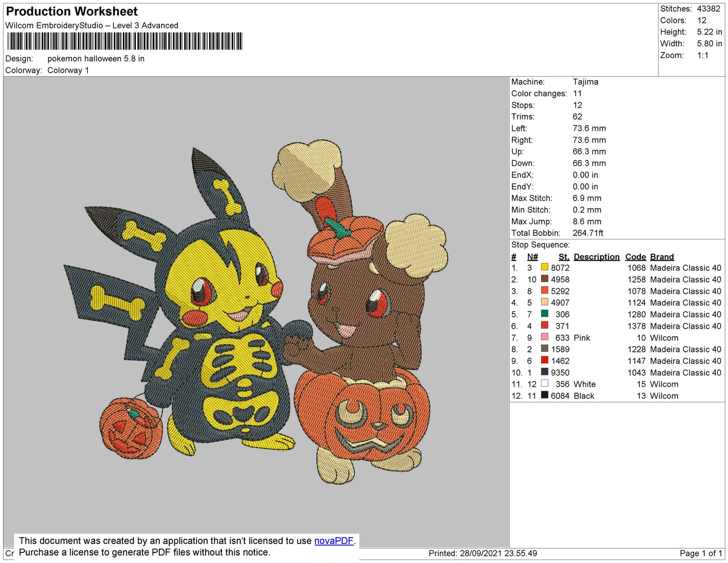Image resolution: width=728 pixels, height=563 pixels.
Task: Click Zoom value 1:1
Action: (x=703, y=55)
